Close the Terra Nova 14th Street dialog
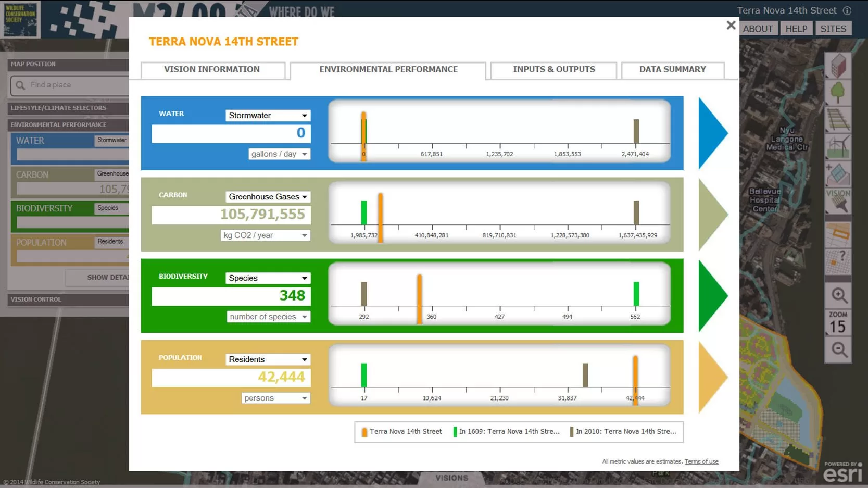The height and width of the screenshot is (488, 868). [x=731, y=25]
